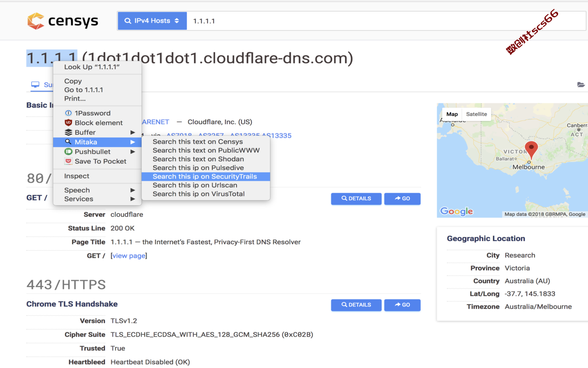This screenshot has width=588, height=368.
Task: Select Look Up "1.1.1.1" in context menu
Action: click(x=97, y=67)
